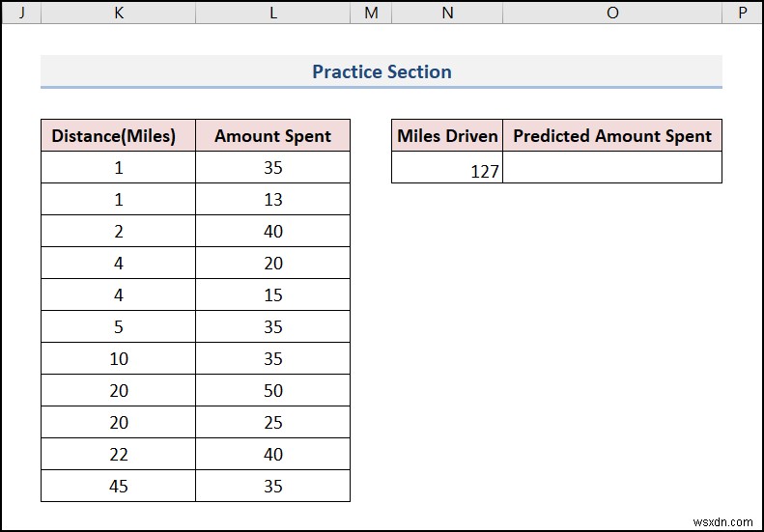Select distance 4 beside amount 15
This screenshot has width=764, height=532.
click(119, 294)
